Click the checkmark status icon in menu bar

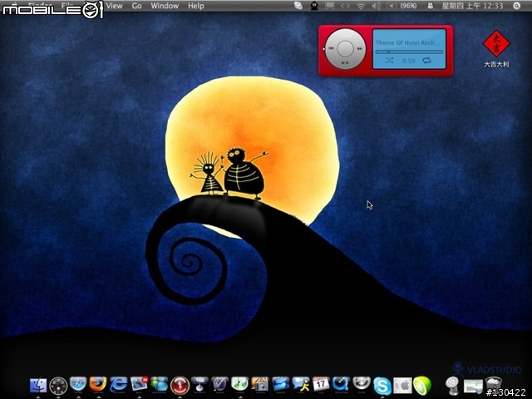click(x=298, y=6)
